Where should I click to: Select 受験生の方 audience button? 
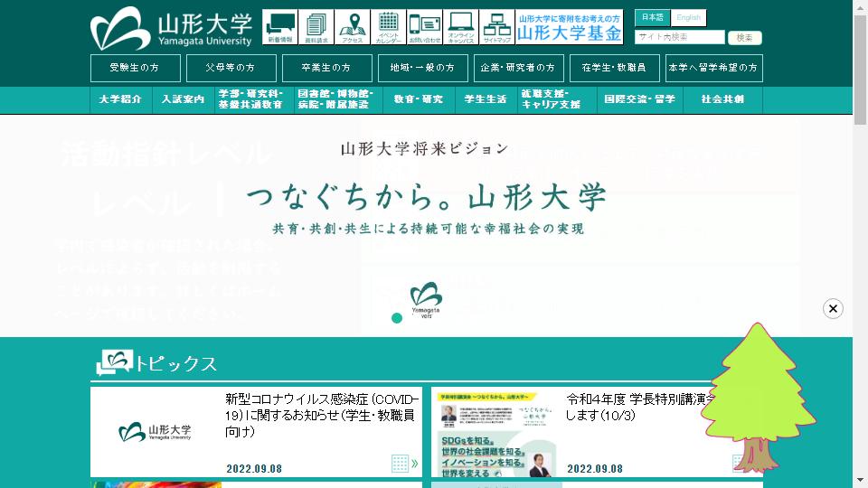click(135, 68)
